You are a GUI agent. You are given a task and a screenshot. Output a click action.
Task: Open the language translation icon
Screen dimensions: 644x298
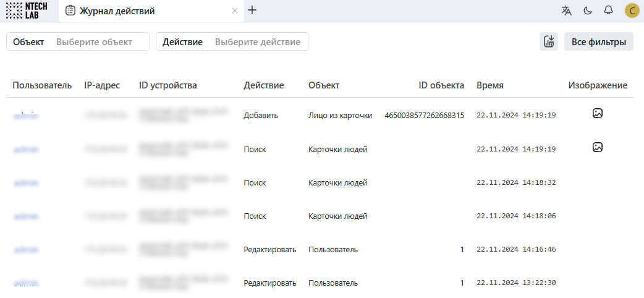point(567,11)
